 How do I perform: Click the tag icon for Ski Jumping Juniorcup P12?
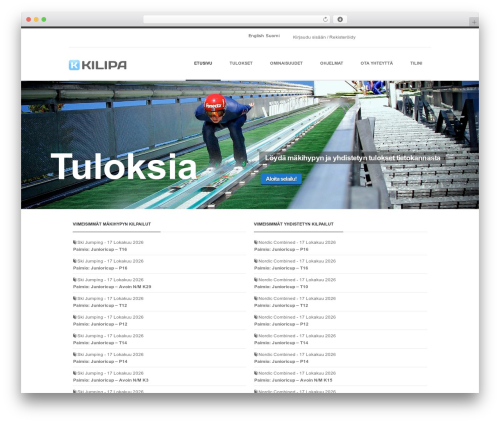pyautogui.click(x=75, y=317)
